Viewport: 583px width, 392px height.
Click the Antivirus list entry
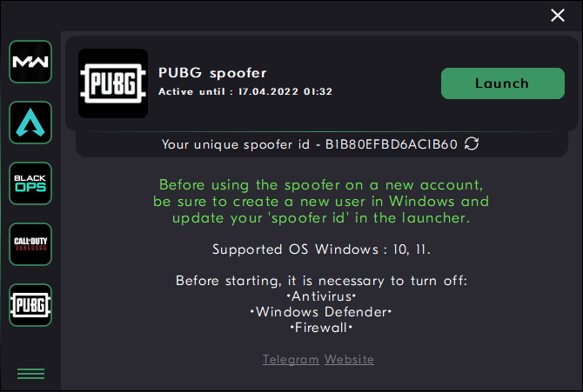(322, 296)
